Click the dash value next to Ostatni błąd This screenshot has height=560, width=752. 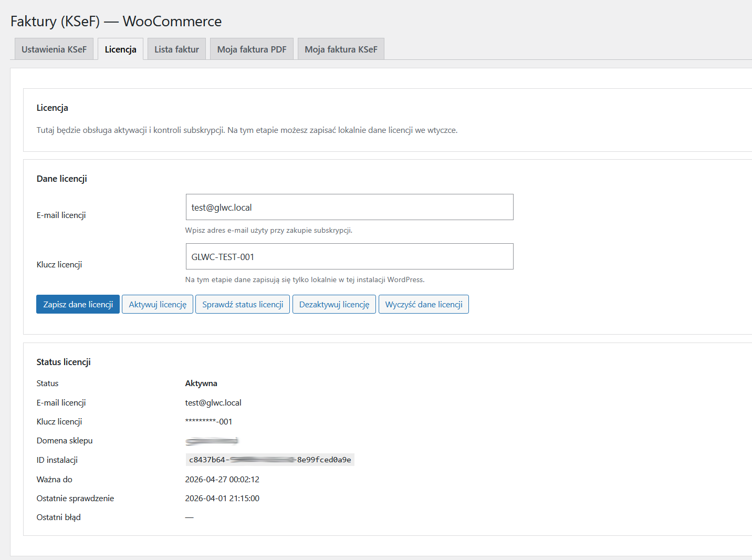[189, 517]
